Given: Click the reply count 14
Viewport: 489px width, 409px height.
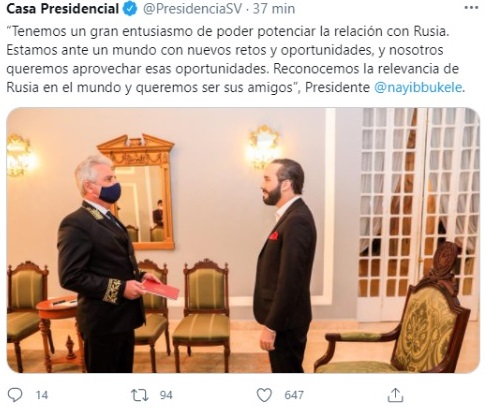Looking at the screenshot, I should [42, 395].
